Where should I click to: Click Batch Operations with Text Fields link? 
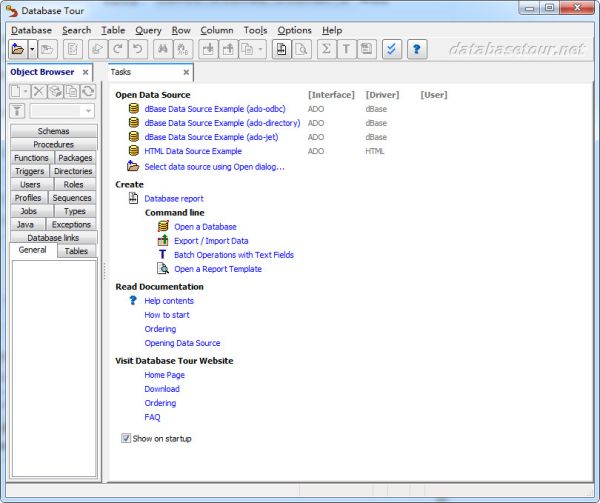coord(234,255)
